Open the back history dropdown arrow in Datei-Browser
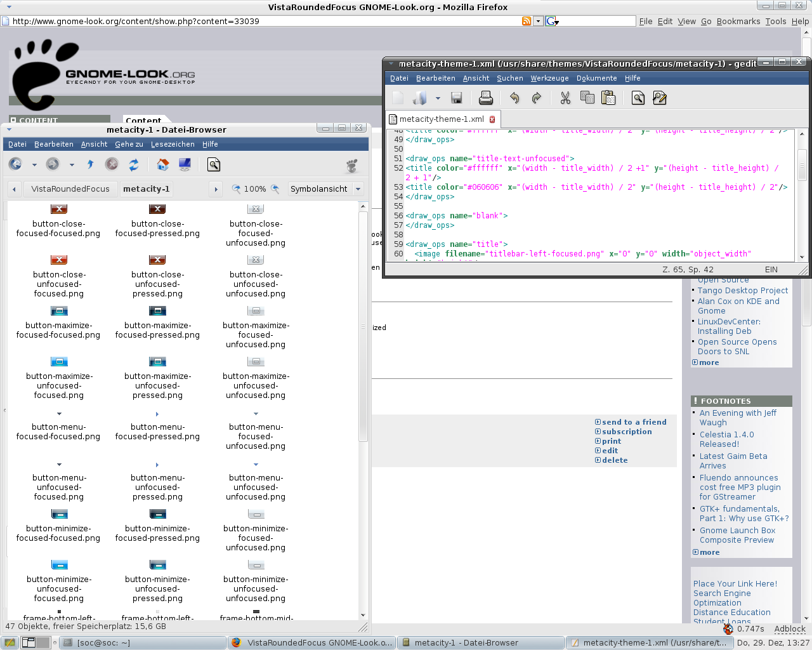The width and height of the screenshot is (812, 650). pos(34,165)
